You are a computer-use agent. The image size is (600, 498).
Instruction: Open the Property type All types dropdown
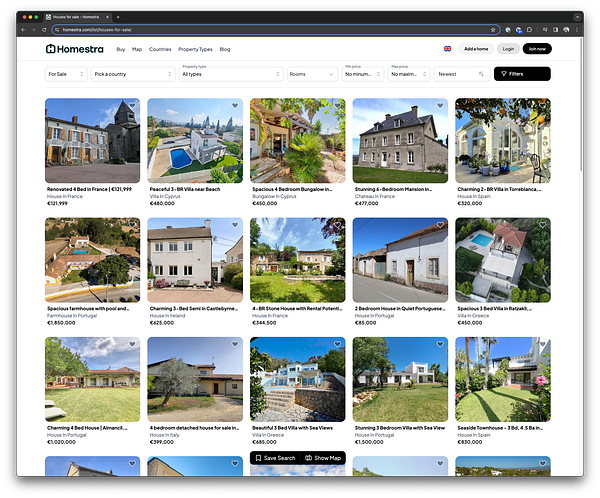pyautogui.click(x=231, y=74)
